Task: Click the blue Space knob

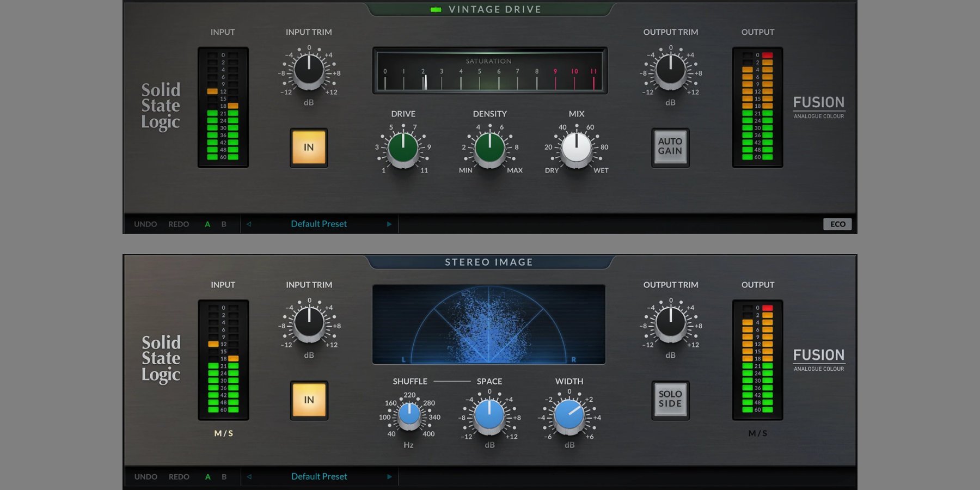Action: pos(489,417)
